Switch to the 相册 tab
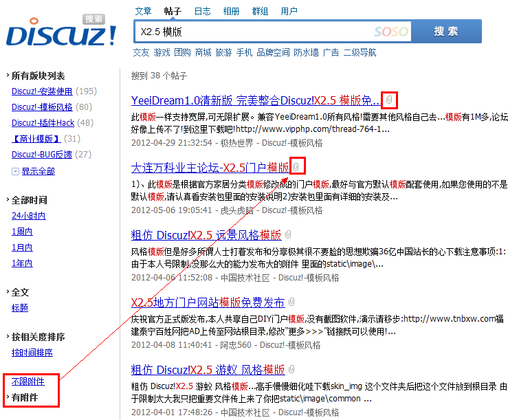Image resolution: width=519 pixels, height=420 pixels. point(231,11)
